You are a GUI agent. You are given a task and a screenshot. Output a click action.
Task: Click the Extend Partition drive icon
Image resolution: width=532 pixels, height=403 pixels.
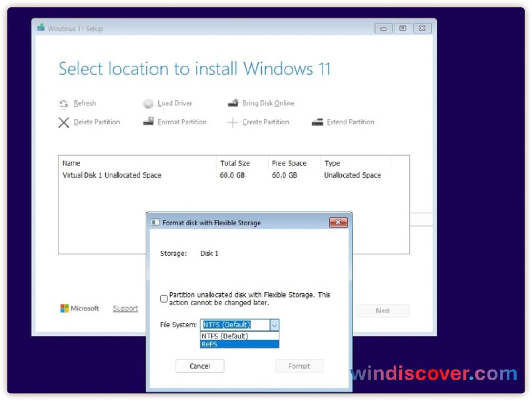coord(317,122)
